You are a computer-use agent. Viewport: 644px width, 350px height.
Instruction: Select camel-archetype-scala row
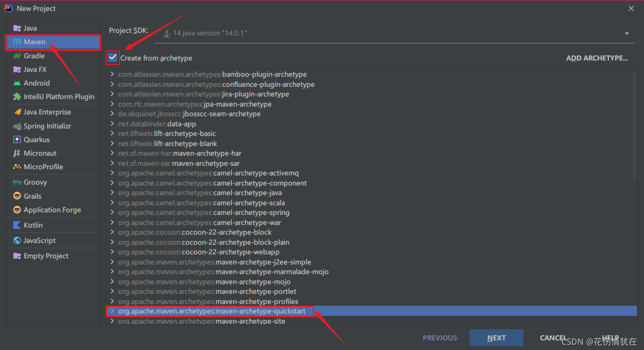point(371,203)
